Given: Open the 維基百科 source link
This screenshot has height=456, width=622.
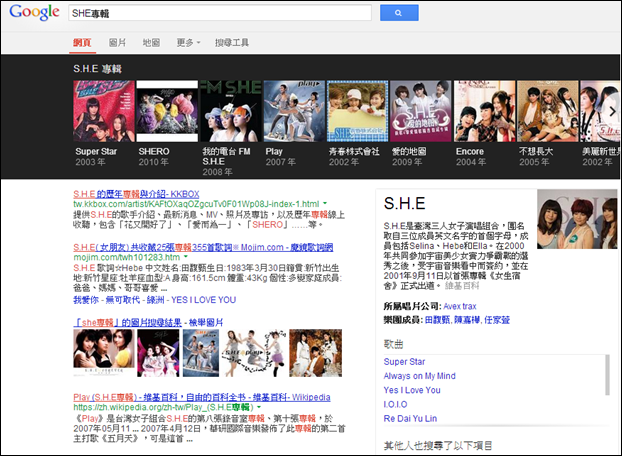Looking at the screenshot, I should [x=462, y=285].
